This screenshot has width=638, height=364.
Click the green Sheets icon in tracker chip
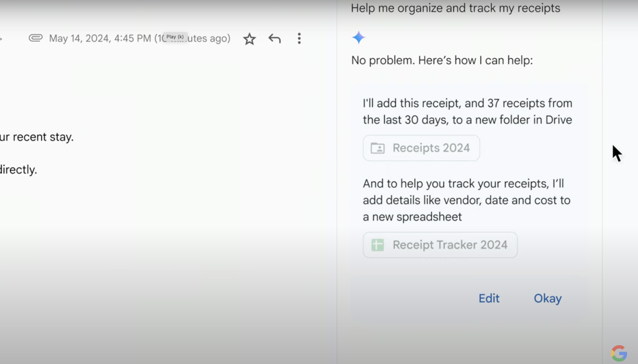pyautogui.click(x=378, y=245)
